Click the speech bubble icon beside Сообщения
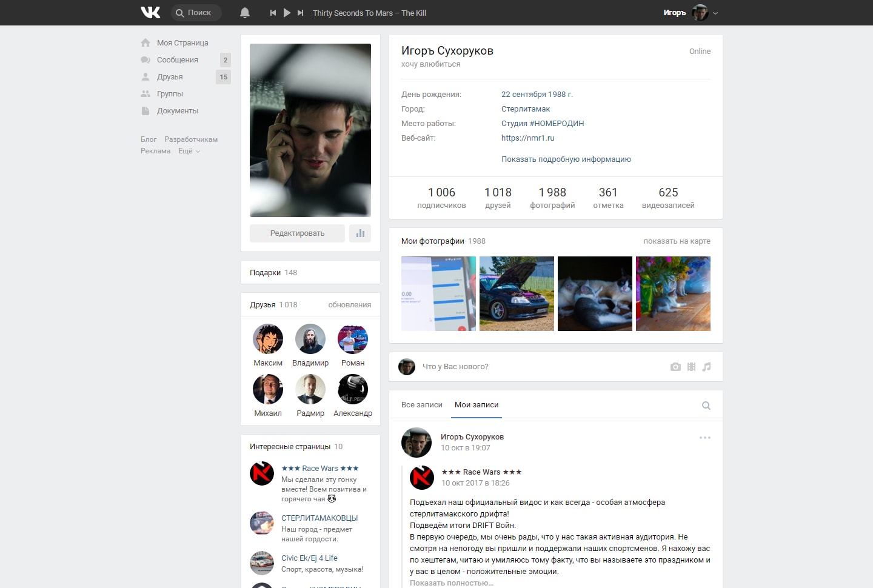This screenshot has width=873, height=588. coord(145,60)
